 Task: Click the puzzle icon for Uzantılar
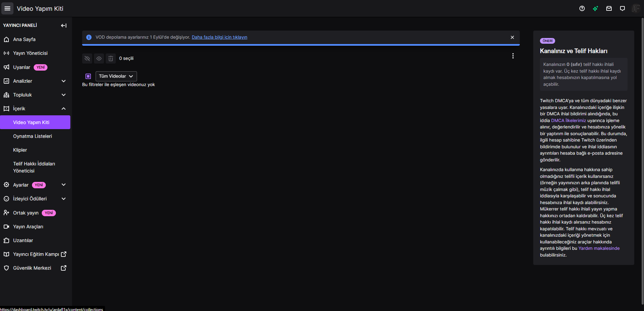coord(6,240)
